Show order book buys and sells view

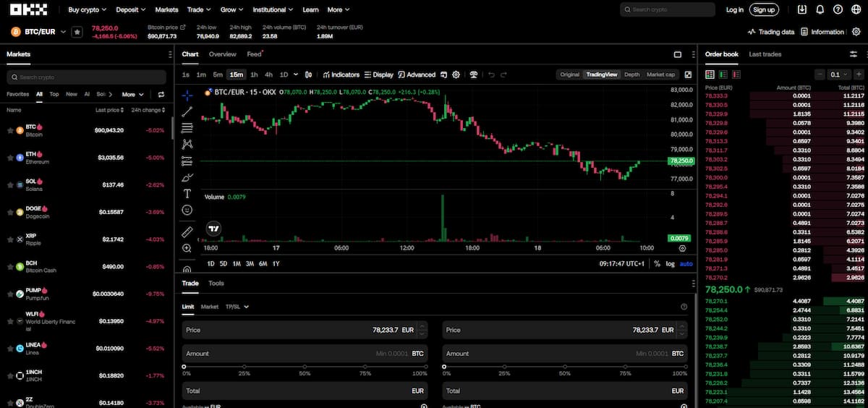point(710,75)
